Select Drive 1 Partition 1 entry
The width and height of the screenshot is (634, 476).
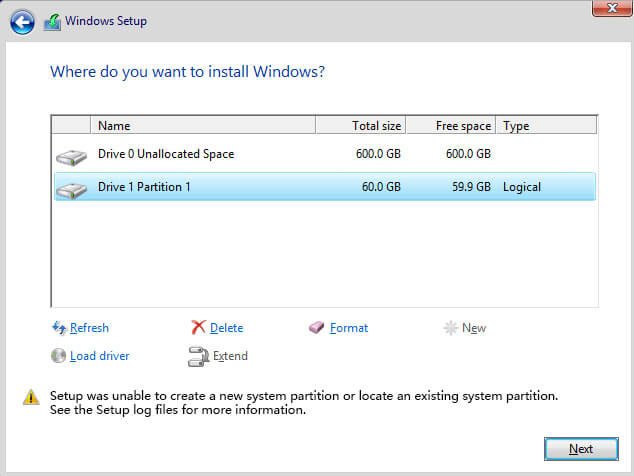[x=144, y=187]
